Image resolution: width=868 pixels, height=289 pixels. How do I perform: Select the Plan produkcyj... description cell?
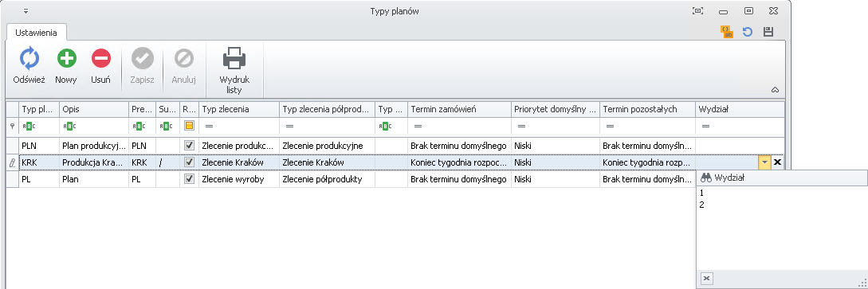click(93, 146)
